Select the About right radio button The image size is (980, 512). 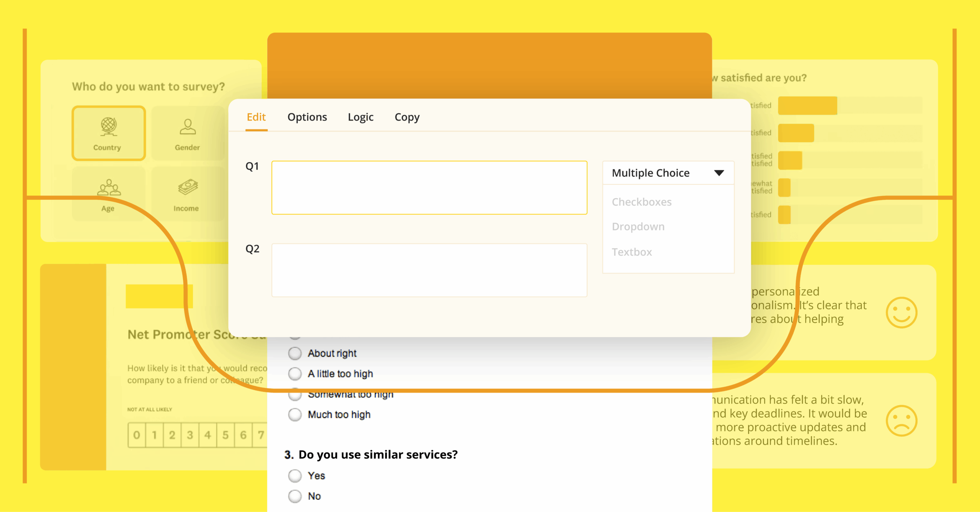[x=295, y=353]
